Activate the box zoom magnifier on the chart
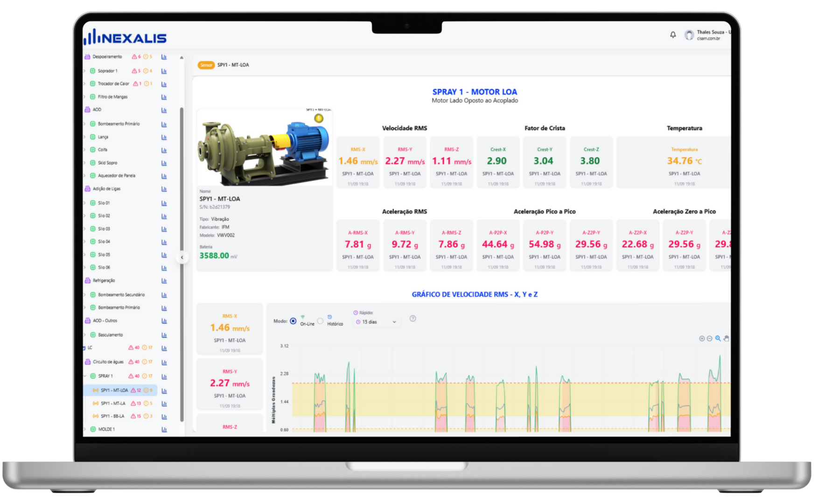Screen dimensions: 818x504 coord(718,338)
